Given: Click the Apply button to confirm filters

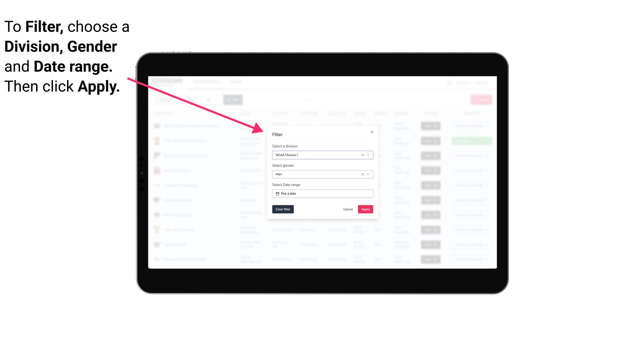Looking at the screenshot, I should coord(365,209).
